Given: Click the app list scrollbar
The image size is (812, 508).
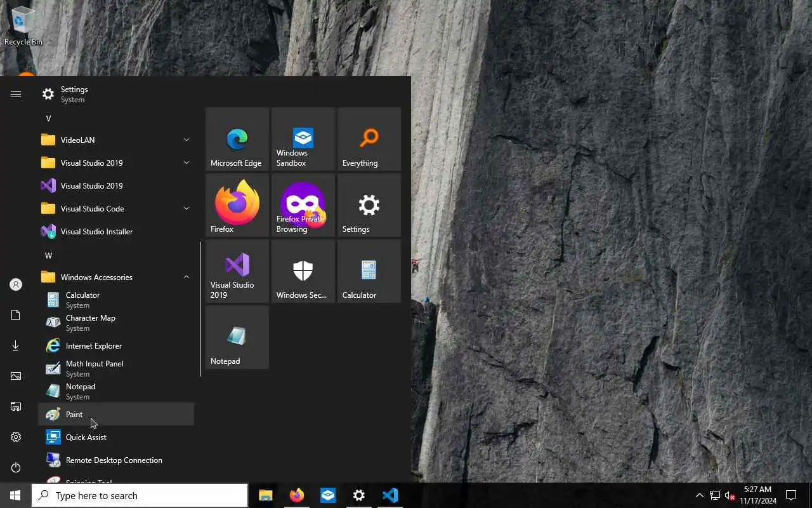Looking at the screenshot, I should tap(200, 309).
